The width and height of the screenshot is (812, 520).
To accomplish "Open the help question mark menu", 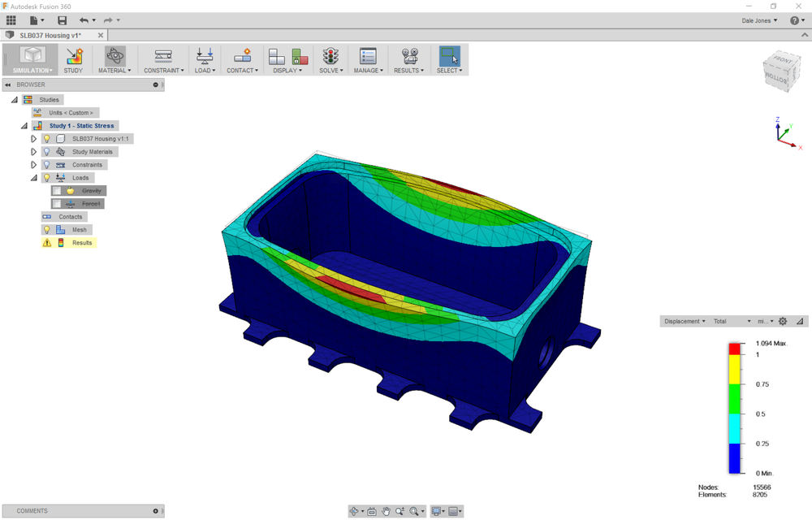I will [794, 20].
